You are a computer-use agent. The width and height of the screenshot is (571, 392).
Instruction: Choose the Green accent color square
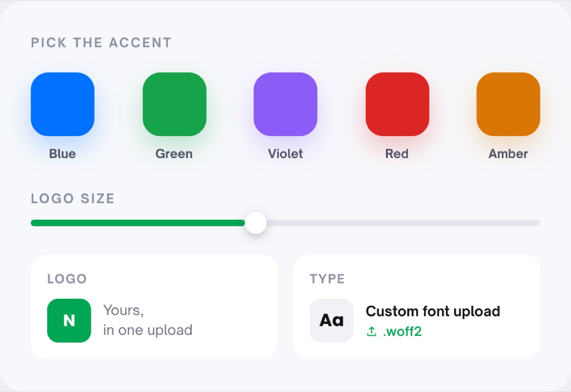174,104
